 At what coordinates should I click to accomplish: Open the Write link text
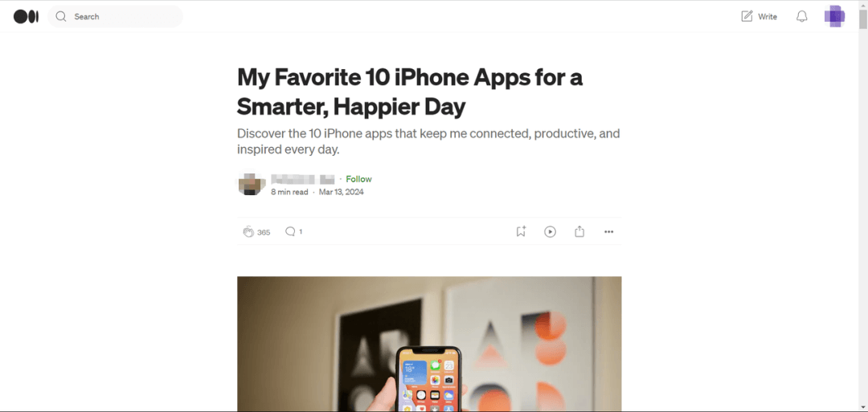point(768,17)
